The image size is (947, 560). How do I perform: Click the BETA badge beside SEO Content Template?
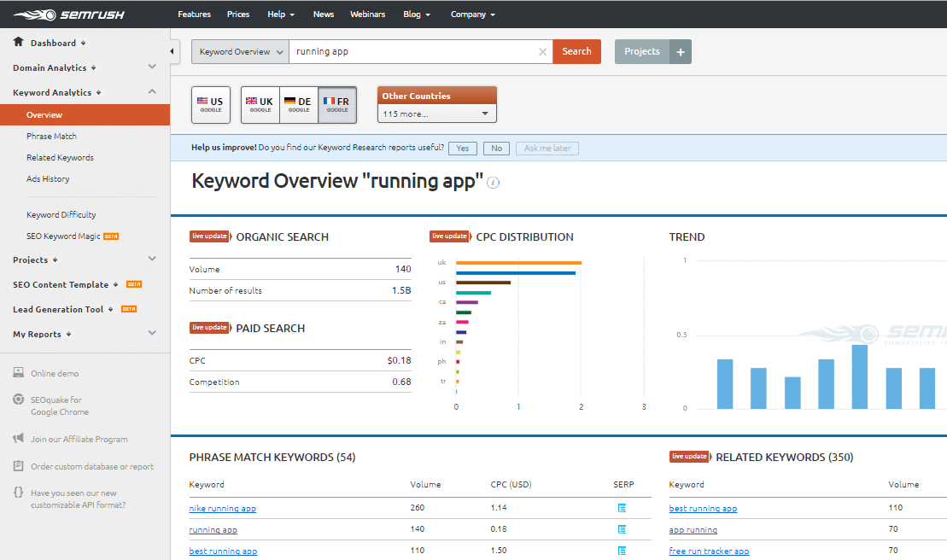pyautogui.click(x=134, y=284)
